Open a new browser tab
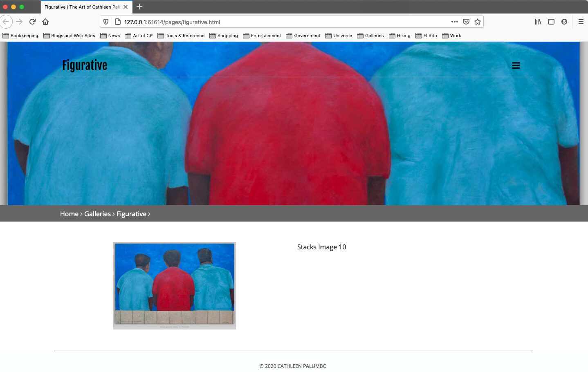The width and height of the screenshot is (588, 372). click(x=139, y=7)
